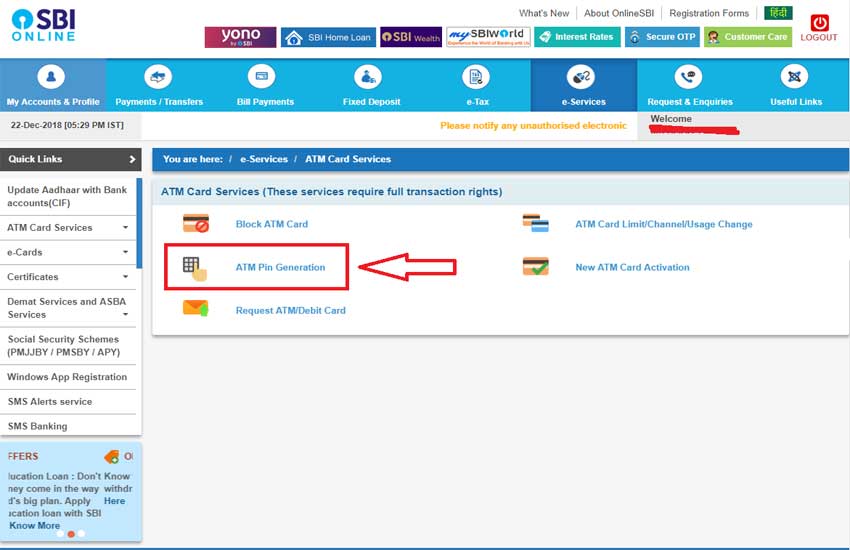This screenshot has height=550, width=850.
Task: Open the Secure OTP banner button
Action: [x=662, y=37]
